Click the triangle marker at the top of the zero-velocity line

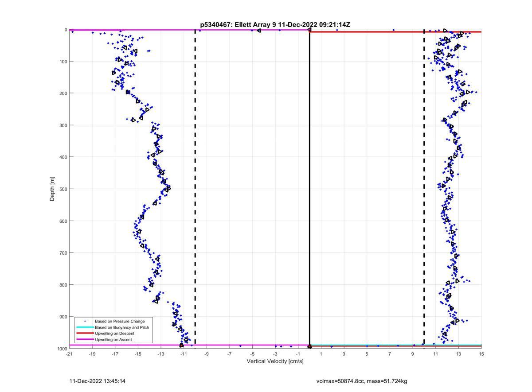pyautogui.click(x=309, y=30)
